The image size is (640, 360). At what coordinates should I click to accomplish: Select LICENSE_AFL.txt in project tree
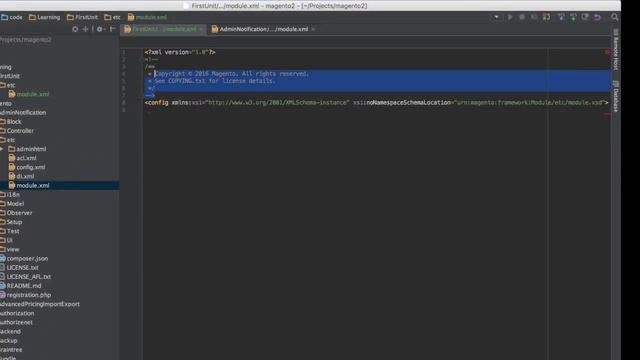tap(26, 277)
